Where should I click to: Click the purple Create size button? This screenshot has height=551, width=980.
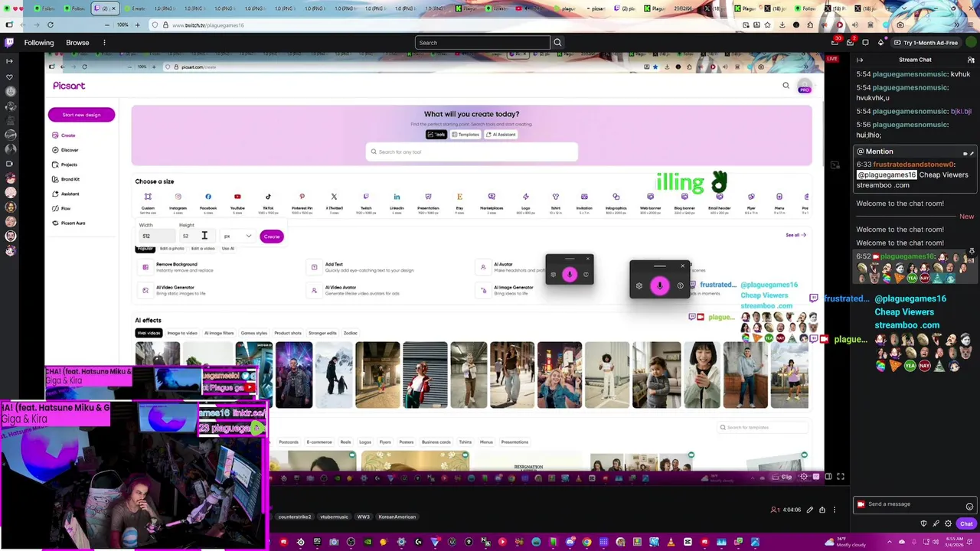272,236
